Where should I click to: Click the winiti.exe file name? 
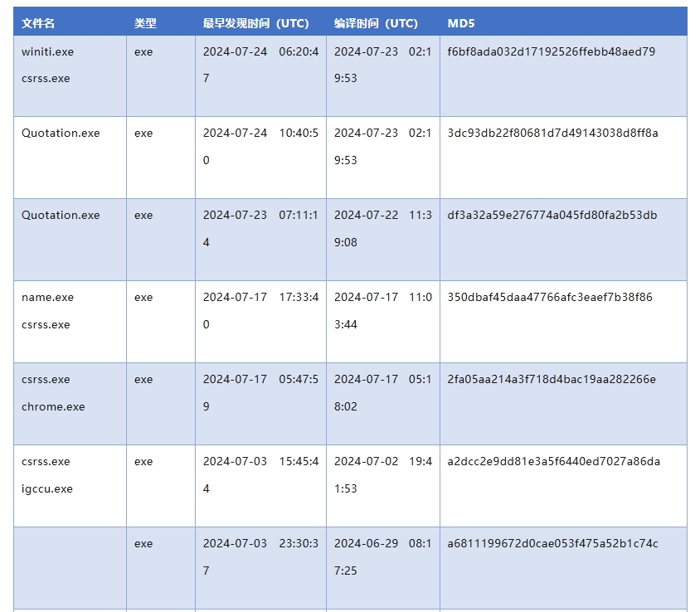(47, 51)
